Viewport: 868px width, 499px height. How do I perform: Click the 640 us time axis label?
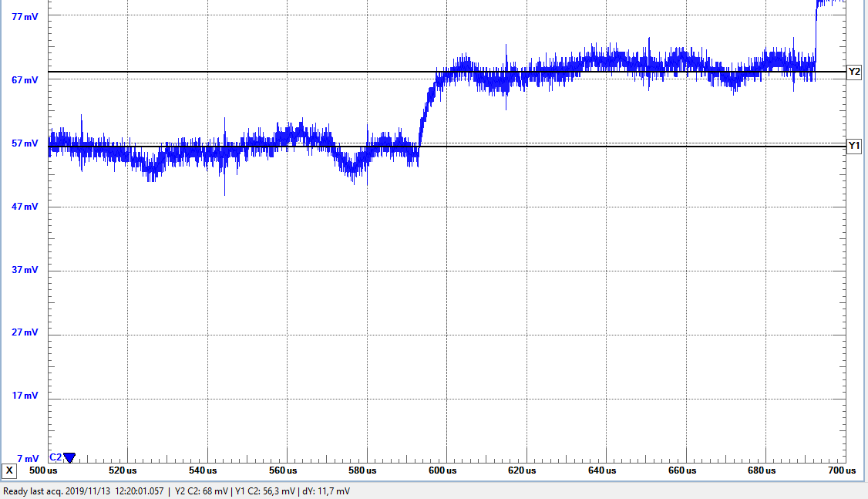click(602, 470)
